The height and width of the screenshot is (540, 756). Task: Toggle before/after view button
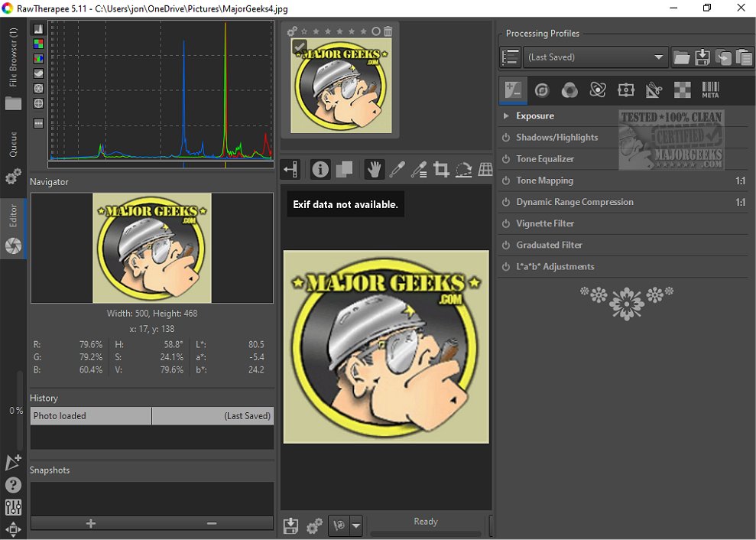pyautogui.click(x=344, y=169)
